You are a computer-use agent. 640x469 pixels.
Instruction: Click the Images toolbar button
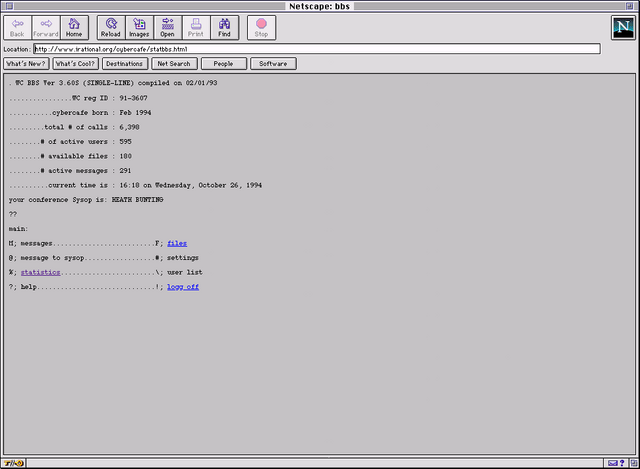[x=139, y=27]
